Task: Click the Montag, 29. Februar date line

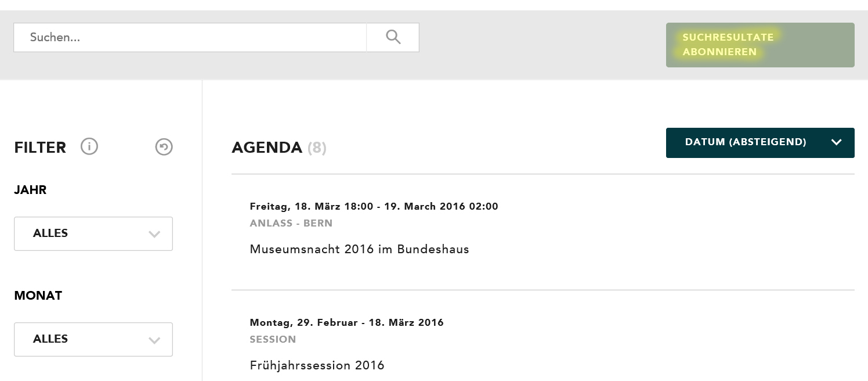Action: pos(346,322)
